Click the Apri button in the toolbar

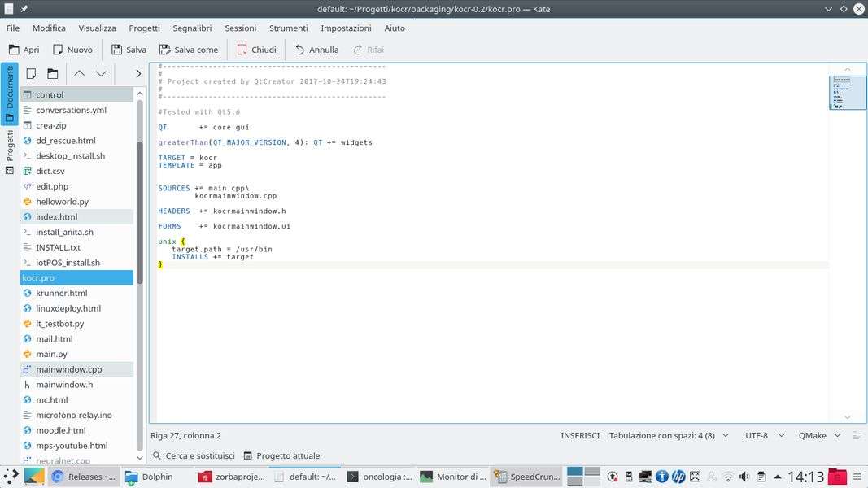pyautogui.click(x=24, y=50)
